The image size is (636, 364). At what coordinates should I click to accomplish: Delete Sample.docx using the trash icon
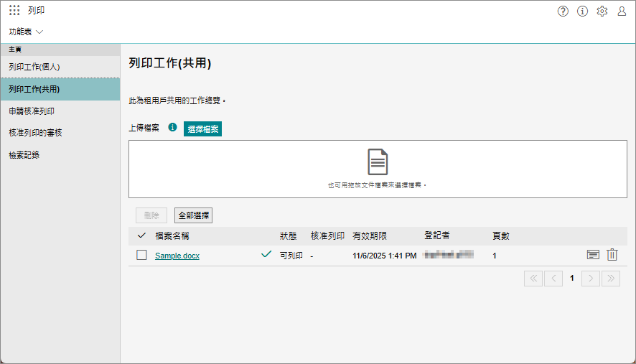pyautogui.click(x=612, y=255)
